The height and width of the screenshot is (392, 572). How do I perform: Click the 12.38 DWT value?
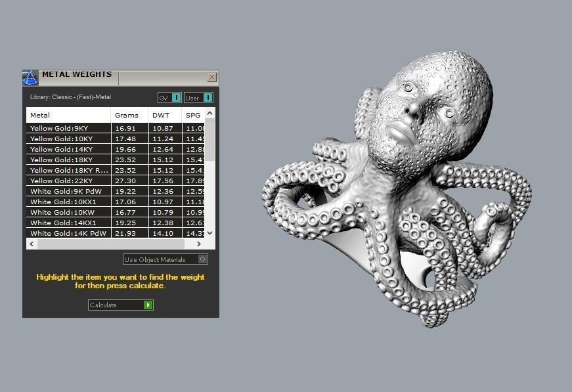(x=163, y=223)
